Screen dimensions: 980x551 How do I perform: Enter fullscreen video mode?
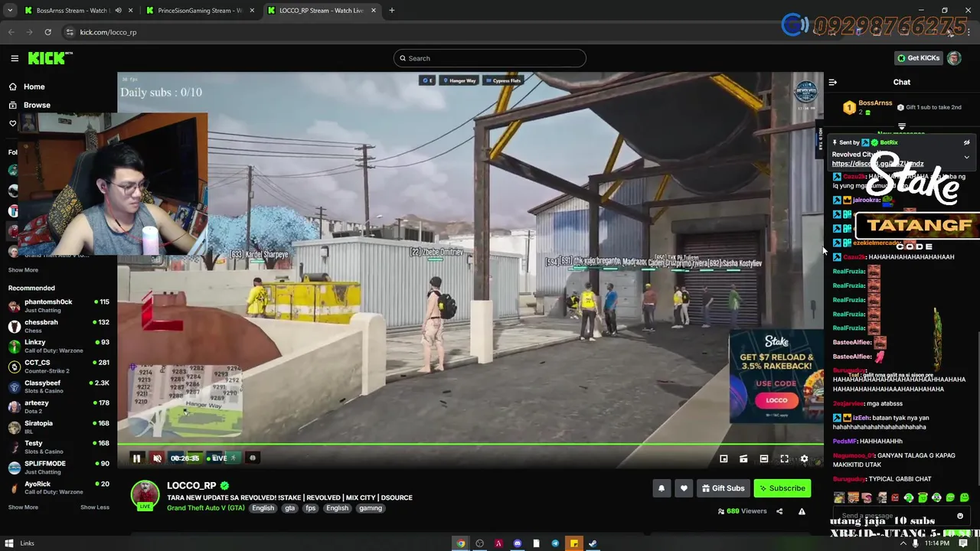(x=784, y=459)
